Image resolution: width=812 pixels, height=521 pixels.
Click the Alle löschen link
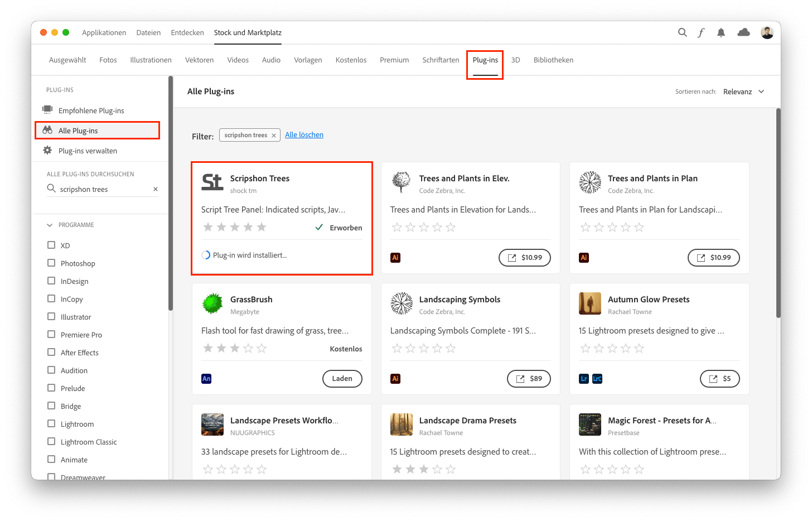pyautogui.click(x=304, y=134)
